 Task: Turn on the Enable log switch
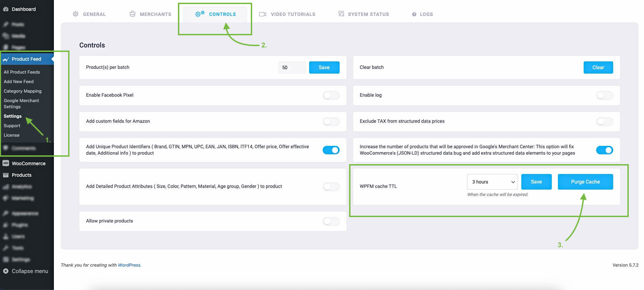pyautogui.click(x=605, y=95)
